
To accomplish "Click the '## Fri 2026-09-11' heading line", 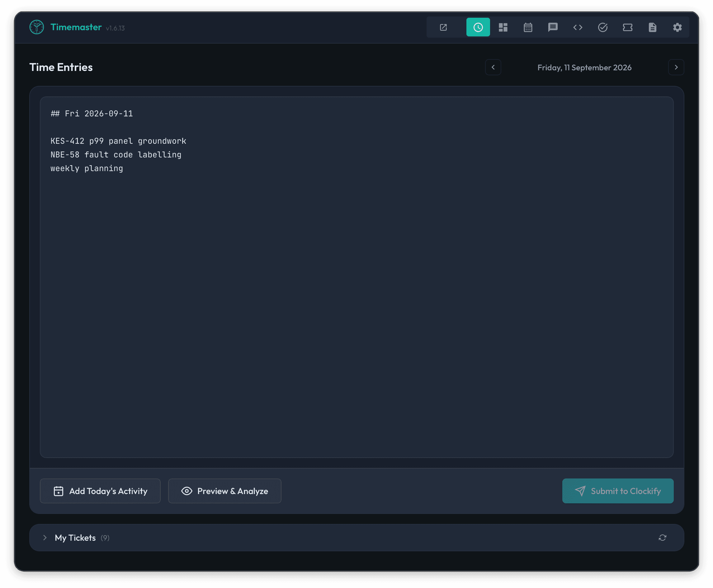I will [92, 114].
